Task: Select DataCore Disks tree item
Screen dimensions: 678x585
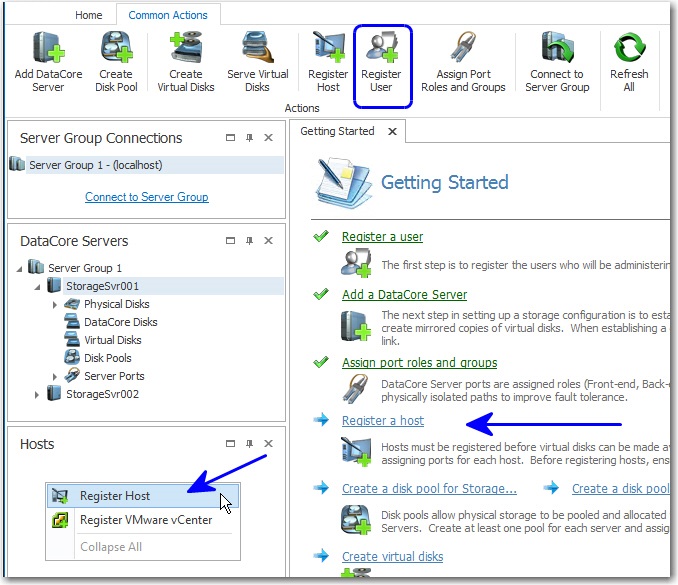Action: pyautogui.click(x=121, y=322)
